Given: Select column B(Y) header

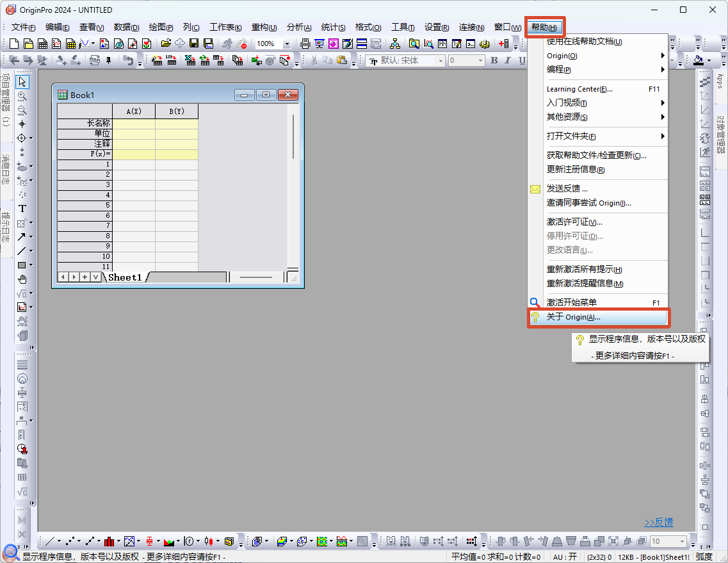Looking at the screenshot, I should (177, 111).
